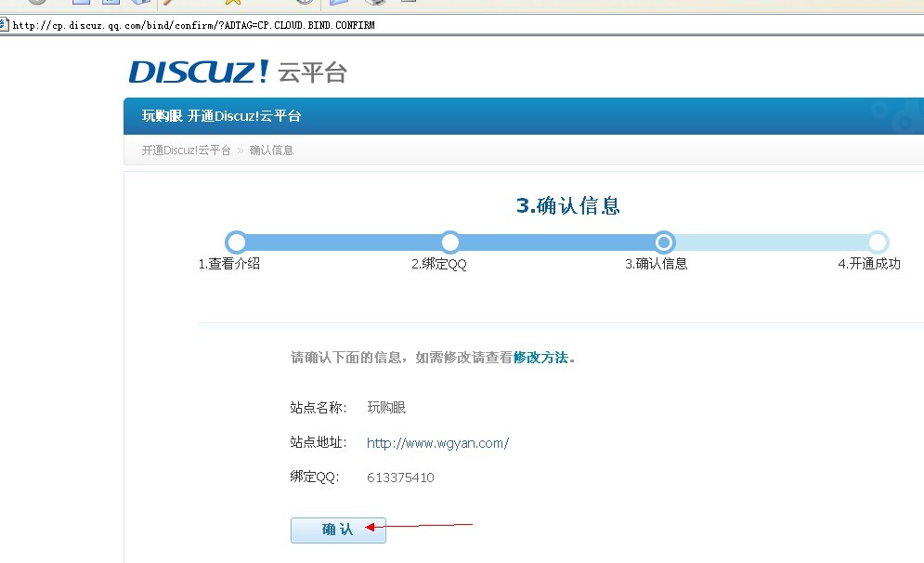Click the 绑定QQ label
This screenshot has width=924, height=563.
315,477
